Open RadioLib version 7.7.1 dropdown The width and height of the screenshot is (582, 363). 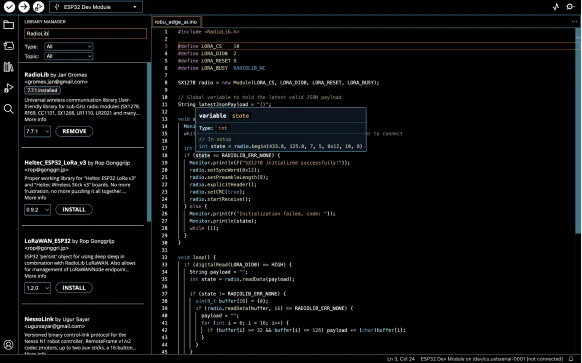click(37, 131)
